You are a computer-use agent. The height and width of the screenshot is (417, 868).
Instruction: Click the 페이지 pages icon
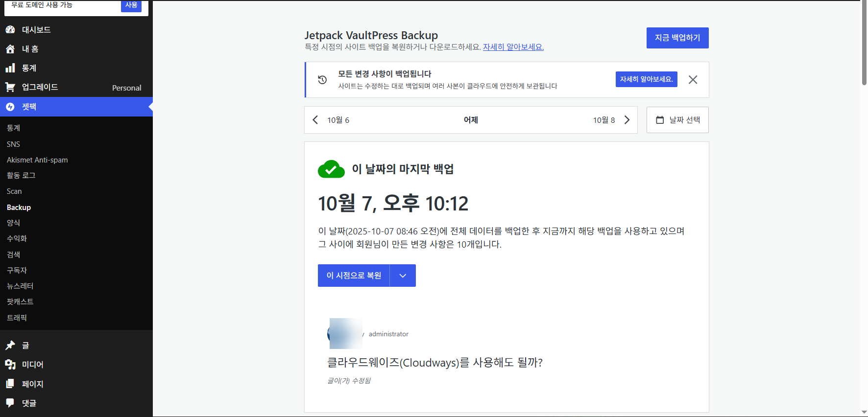point(10,384)
